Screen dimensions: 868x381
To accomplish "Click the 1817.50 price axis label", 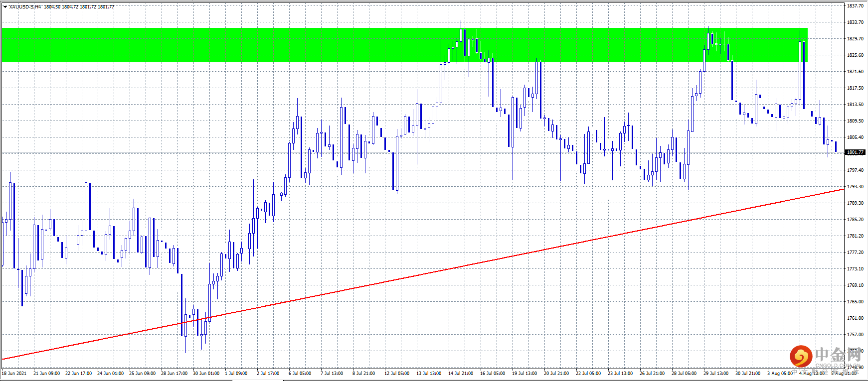I will pyautogui.click(x=855, y=88).
